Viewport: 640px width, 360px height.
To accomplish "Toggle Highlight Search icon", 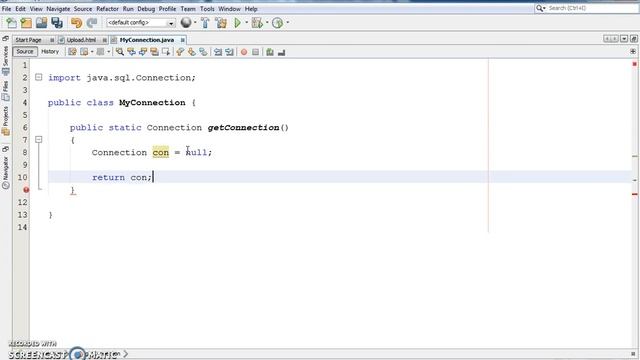I will point(154,52).
